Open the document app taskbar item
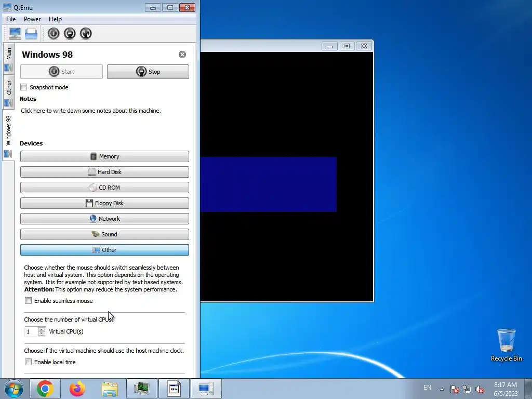 pyautogui.click(x=174, y=389)
